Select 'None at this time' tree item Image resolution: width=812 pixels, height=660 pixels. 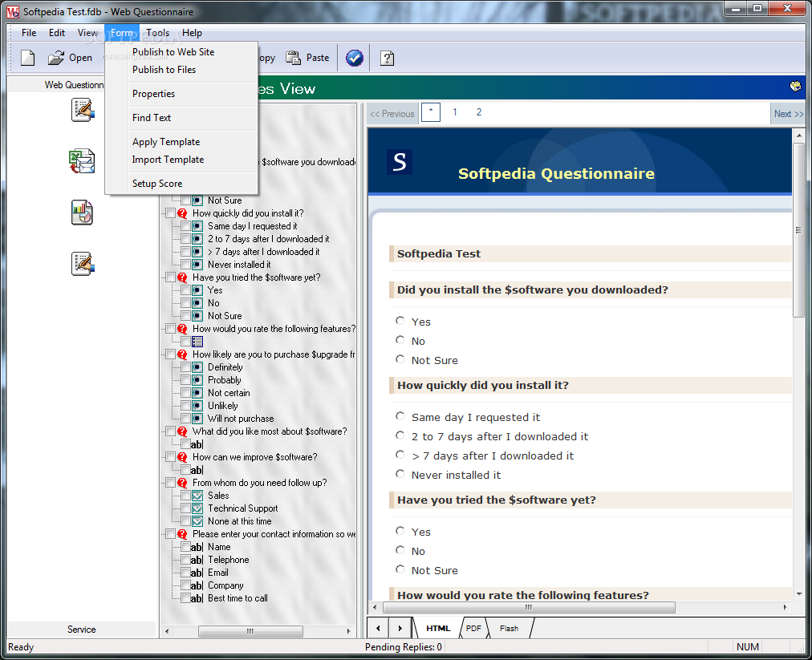pos(239,521)
